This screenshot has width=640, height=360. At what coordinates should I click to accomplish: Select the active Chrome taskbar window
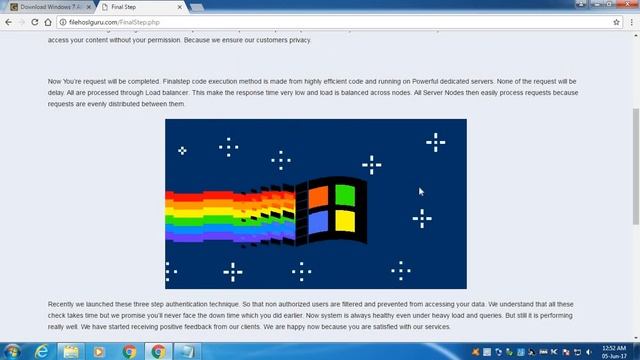158,351
